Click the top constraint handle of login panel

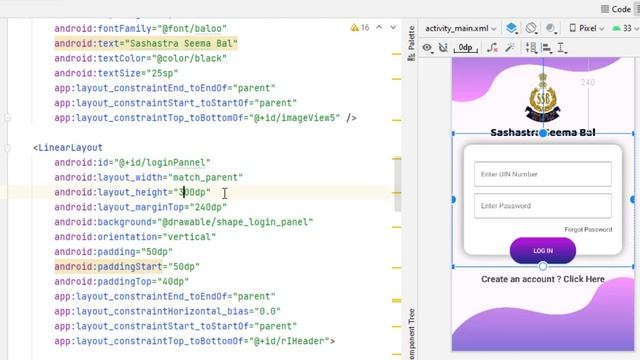542,133
